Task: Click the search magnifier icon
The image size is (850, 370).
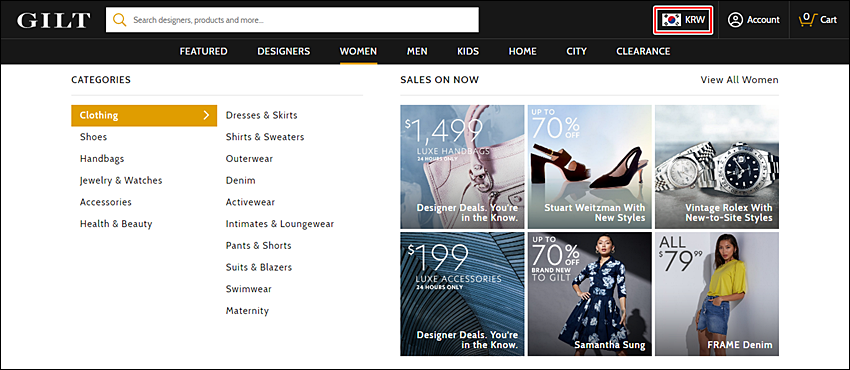Action: click(119, 20)
